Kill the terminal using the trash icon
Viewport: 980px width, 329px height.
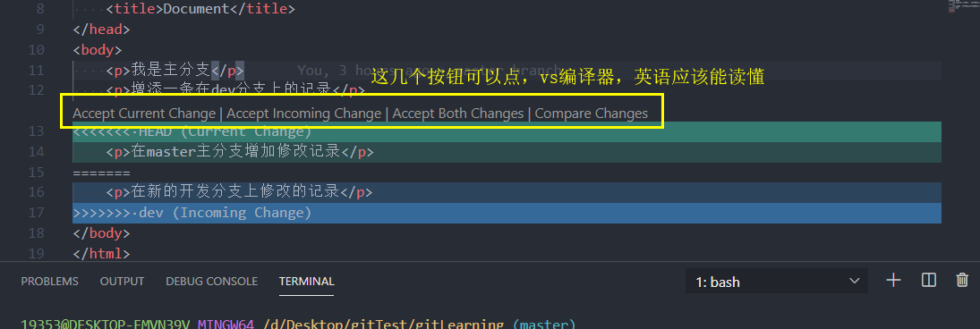[962, 281]
